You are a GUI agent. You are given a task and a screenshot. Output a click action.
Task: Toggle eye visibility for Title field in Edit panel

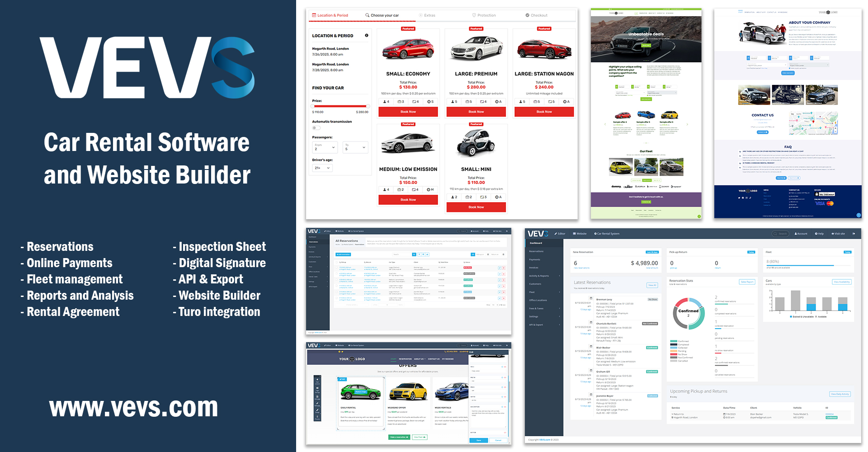[x=505, y=367]
